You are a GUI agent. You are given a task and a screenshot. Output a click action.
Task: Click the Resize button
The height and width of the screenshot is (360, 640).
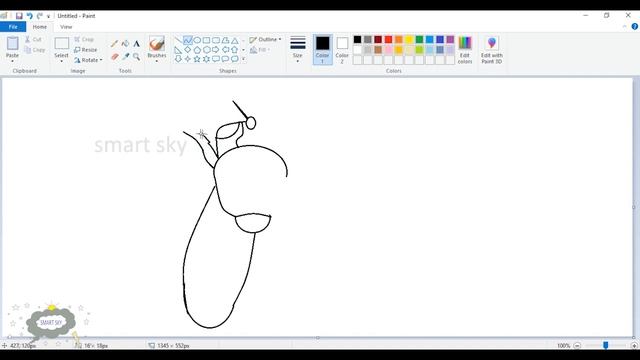click(x=86, y=50)
